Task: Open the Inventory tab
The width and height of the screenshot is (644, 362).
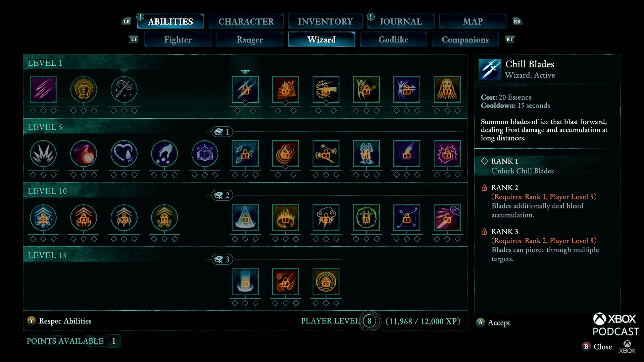Action: (325, 21)
